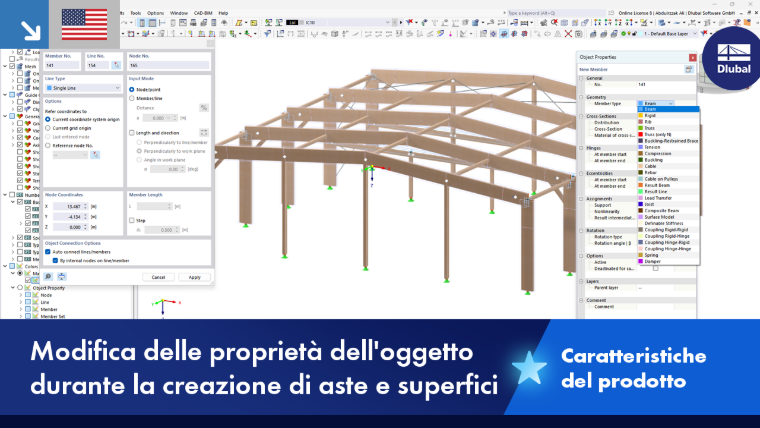The height and width of the screenshot is (428, 760).
Task: Enable the Step checkbox under Member Length
Action: pos(132,221)
